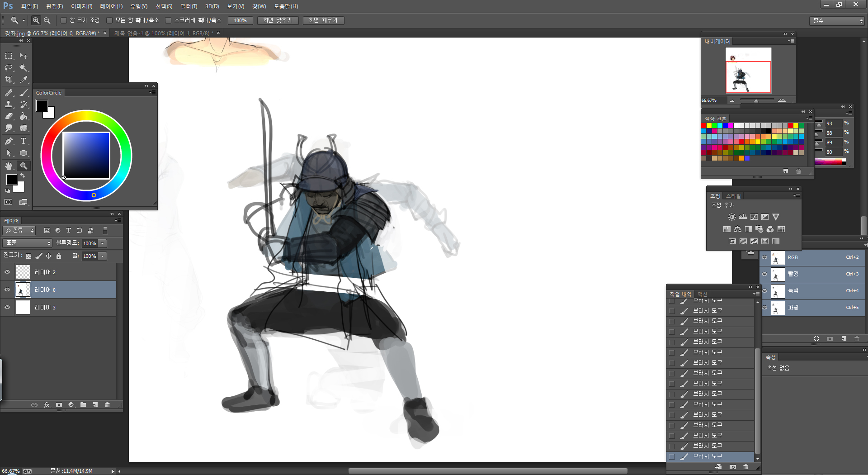Screen dimensions: 868x475
Task: Select the Ellipse shape tool
Action: coord(24,153)
